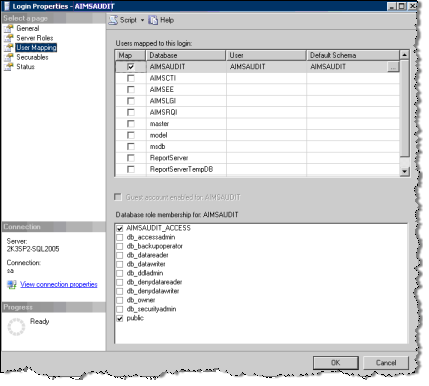Click the database list vertical scrollbar thumb
Screen dimensions: 429x386
point(405,108)
